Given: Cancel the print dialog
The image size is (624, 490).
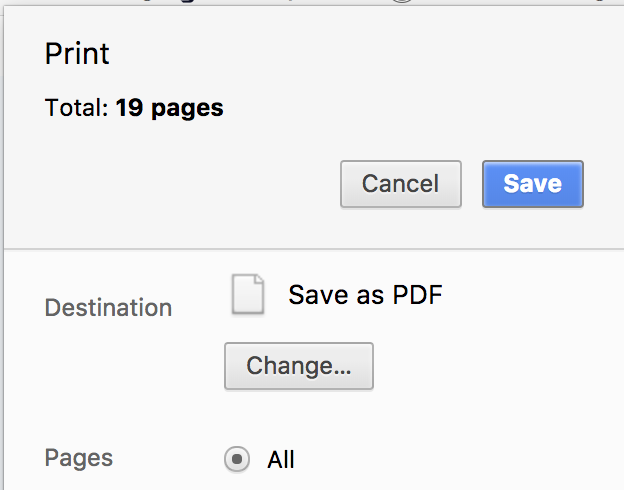Looking at the screenshot, I should click(x=401, y=184).
